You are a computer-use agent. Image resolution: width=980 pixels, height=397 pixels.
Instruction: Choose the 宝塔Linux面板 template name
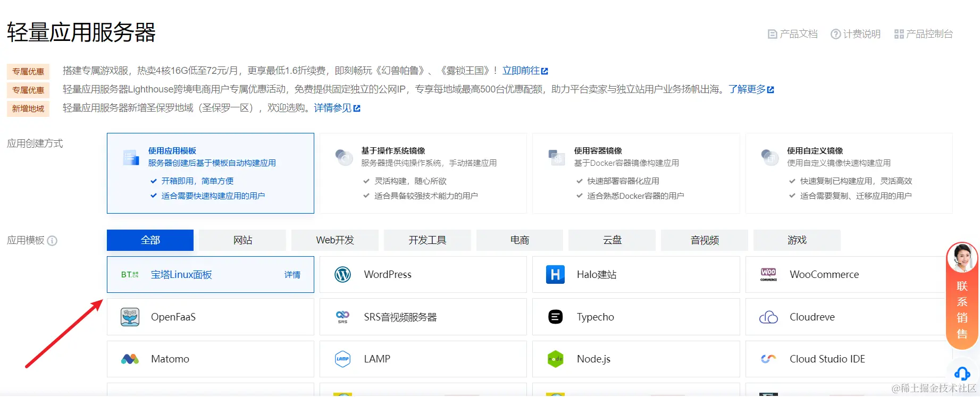pos(181,275)
